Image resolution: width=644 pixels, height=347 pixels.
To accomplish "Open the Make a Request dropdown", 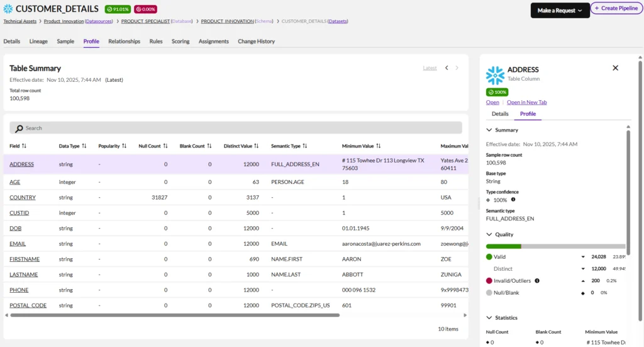I will (x=560, y=10).
